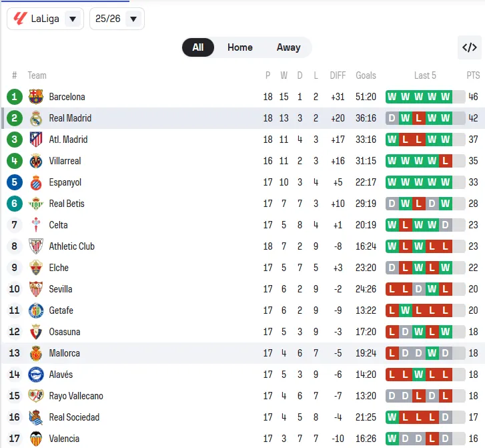Viewport: 485px width, 448px height.
Task: Click the Espanyol club crest icon
Action: (x=36, y=182)
